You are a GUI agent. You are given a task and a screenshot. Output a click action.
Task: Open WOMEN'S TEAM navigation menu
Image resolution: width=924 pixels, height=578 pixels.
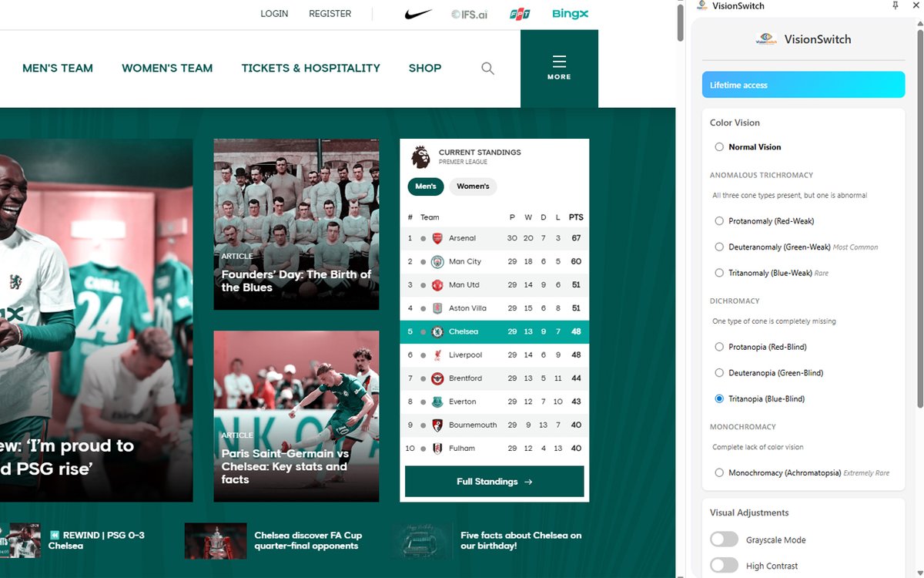coord(167,68)
